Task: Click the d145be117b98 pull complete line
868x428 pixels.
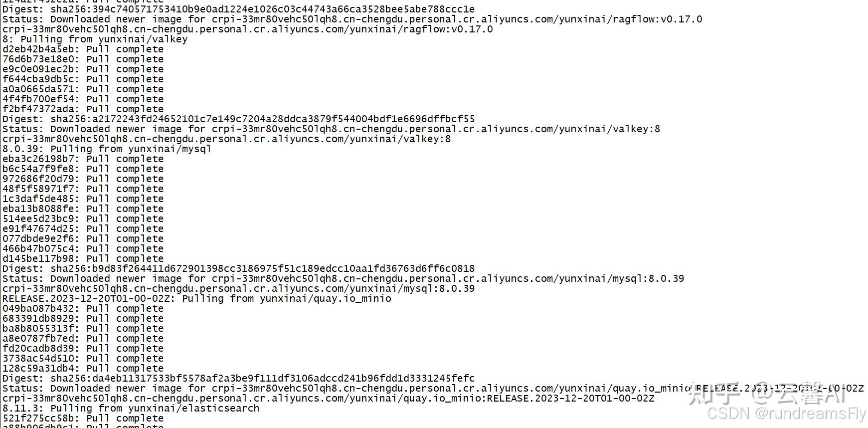Action: pyautogui.click(x=83, y=259)
